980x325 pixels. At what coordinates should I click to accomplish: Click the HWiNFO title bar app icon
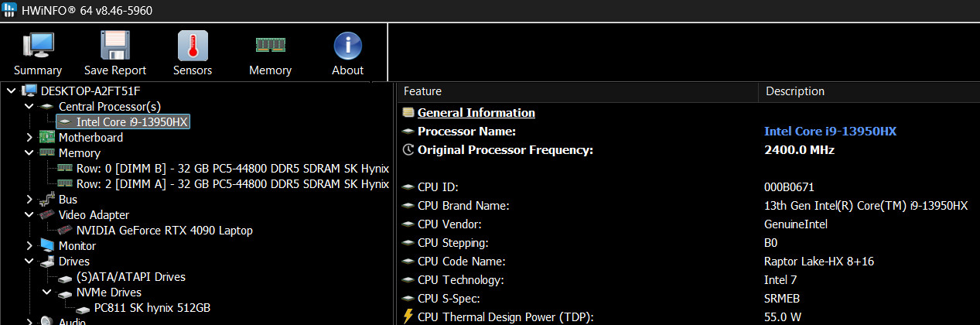[x=9, y=10]
